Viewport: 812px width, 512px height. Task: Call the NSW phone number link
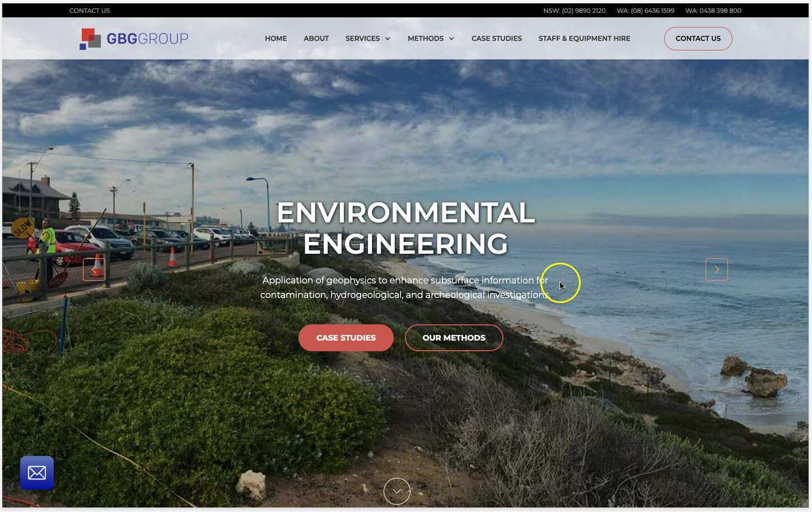click(x=574, y=11)
